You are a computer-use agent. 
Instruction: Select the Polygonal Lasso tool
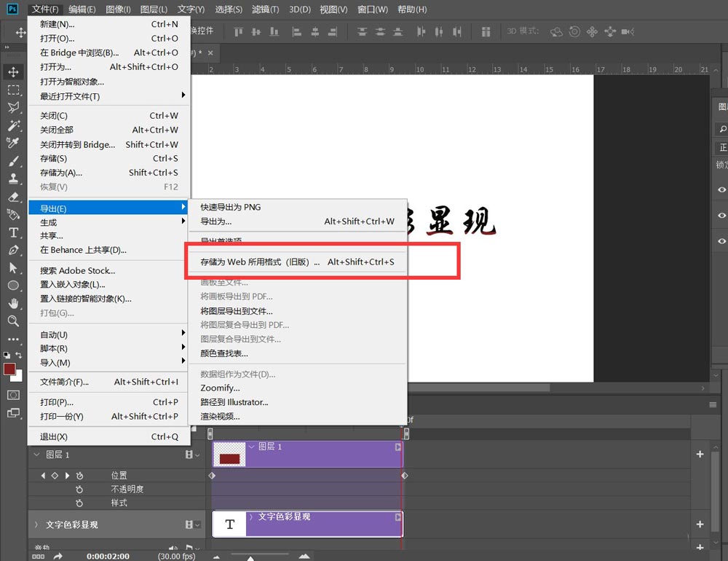[13, 107]
